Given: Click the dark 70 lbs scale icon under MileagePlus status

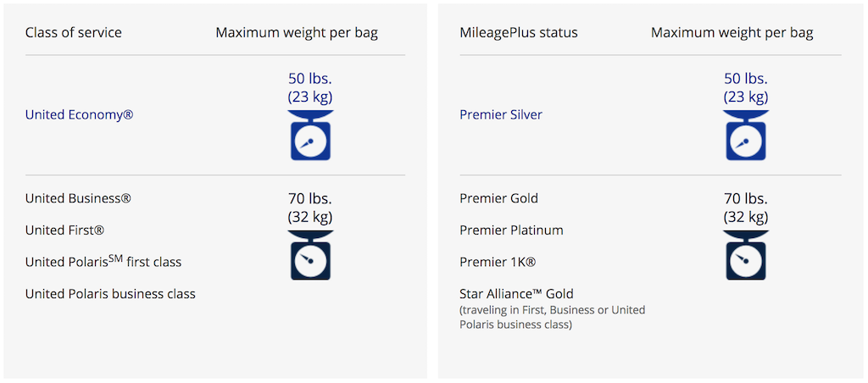Looking at the screenshot, I should pos(746,254).
